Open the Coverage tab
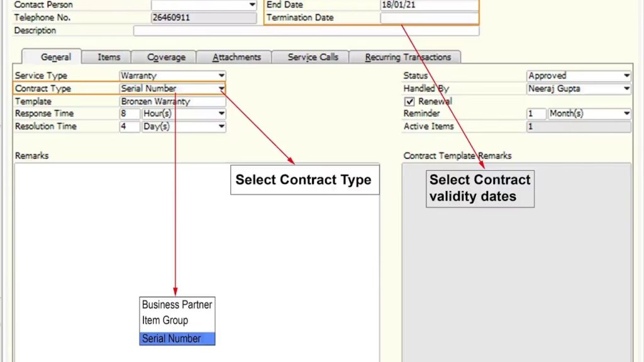The height and width of the screenshot is (362, 644). [166, 57]
